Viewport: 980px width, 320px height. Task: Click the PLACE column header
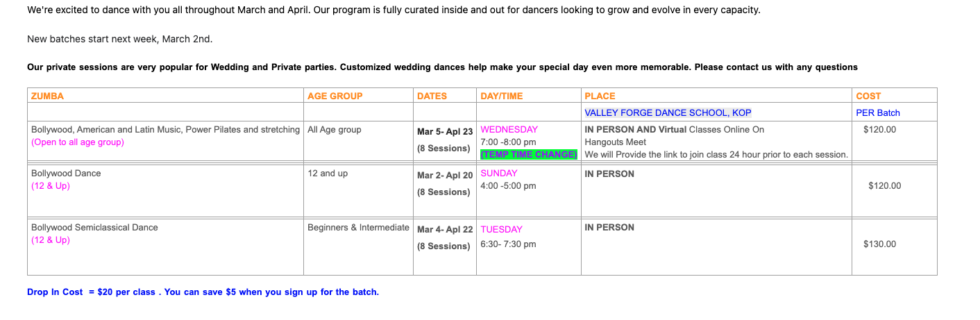click(x=600, y=96)
